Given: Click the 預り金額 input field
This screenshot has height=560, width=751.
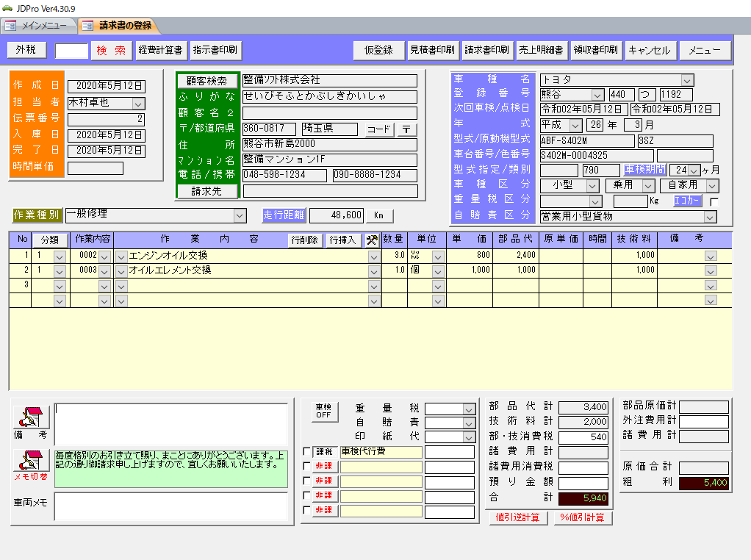Looking at the screenshot, I should click(583, 483).
